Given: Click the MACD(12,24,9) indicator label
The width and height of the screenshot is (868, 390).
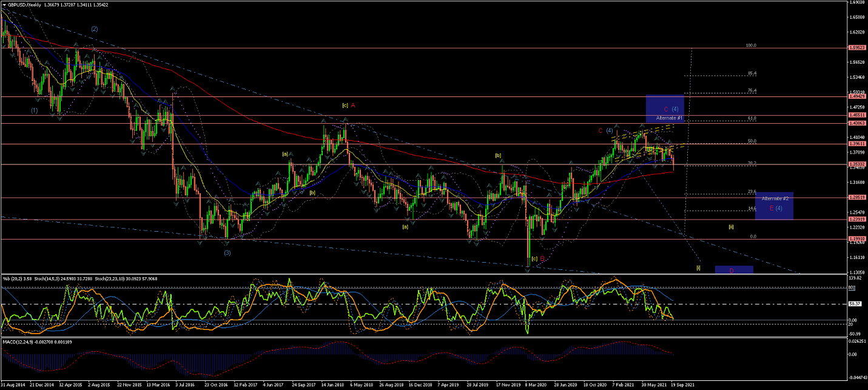Looking at the screenshot, I should [19, 342].
